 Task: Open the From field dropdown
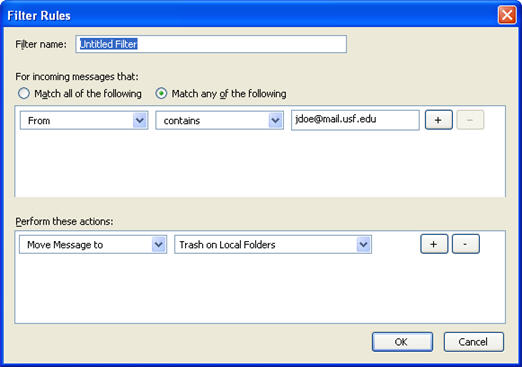click(x=84, y=120)
